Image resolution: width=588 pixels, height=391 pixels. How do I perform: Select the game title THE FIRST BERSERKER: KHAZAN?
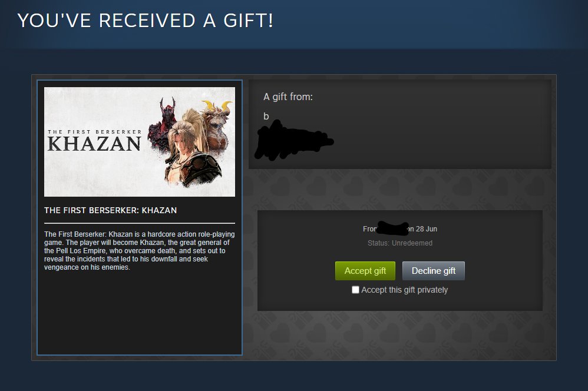click(x=110, y=210)
